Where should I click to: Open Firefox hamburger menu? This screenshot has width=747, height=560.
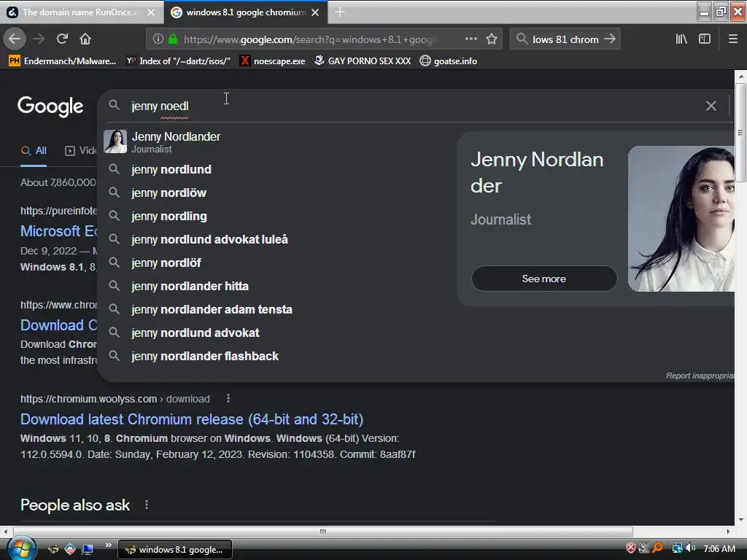[733, 39]
